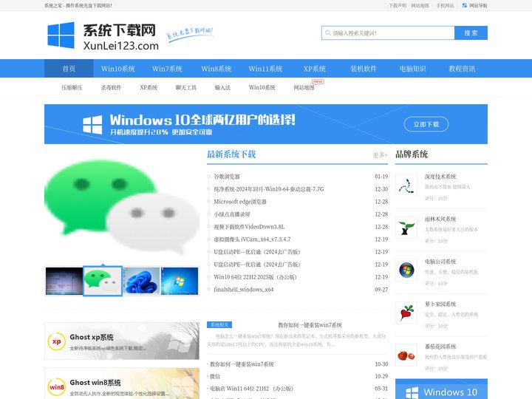Screen dimensions: 532x399
Task: Click the 输入法 sub-navigation link
Action: [x=222, y=87]
